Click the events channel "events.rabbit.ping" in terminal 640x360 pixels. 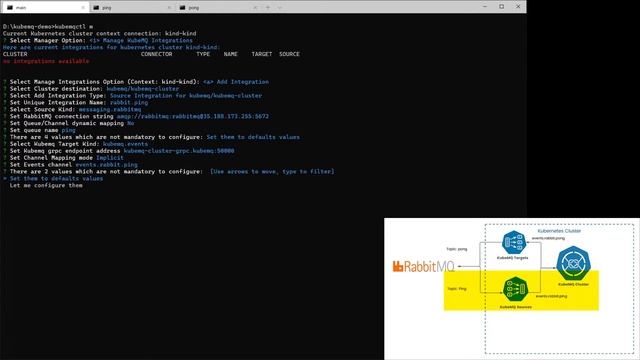[107, 164]
